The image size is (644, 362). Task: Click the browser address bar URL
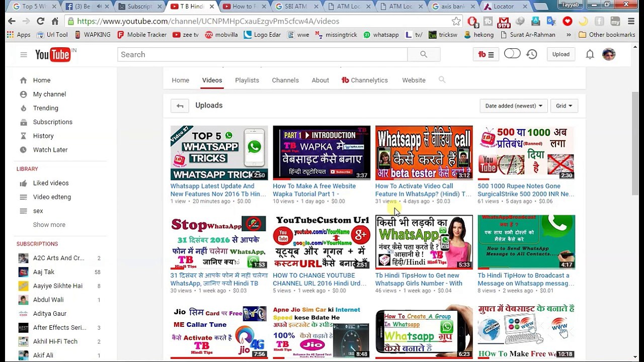pos(208,21)
